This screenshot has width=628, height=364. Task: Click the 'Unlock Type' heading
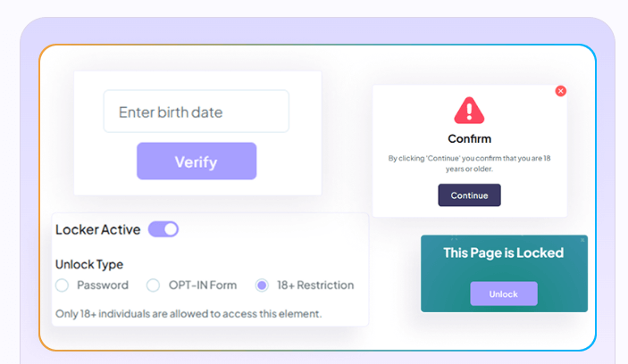[x=89, y=264]
